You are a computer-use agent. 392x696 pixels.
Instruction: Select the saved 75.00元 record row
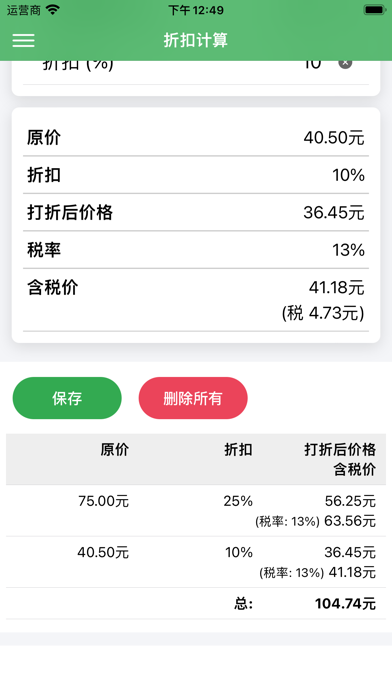coord(196,511)
